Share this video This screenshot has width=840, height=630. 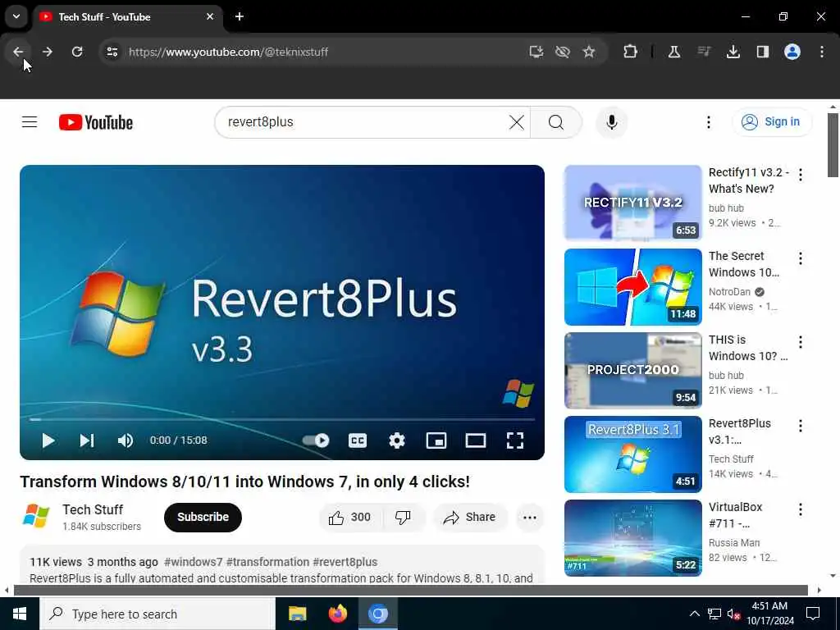click(469, 517)
